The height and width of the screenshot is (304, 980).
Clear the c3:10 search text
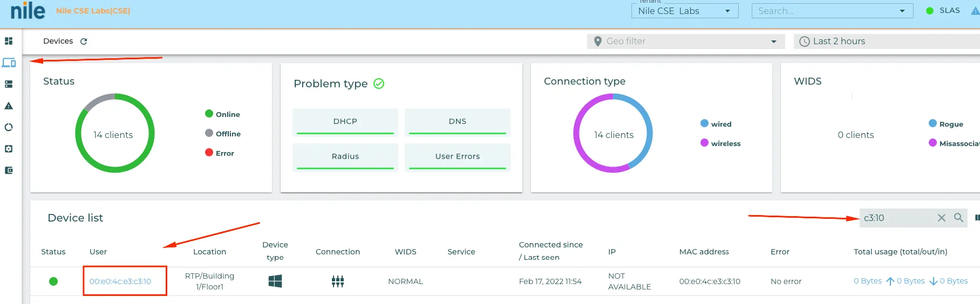point(941,218)
